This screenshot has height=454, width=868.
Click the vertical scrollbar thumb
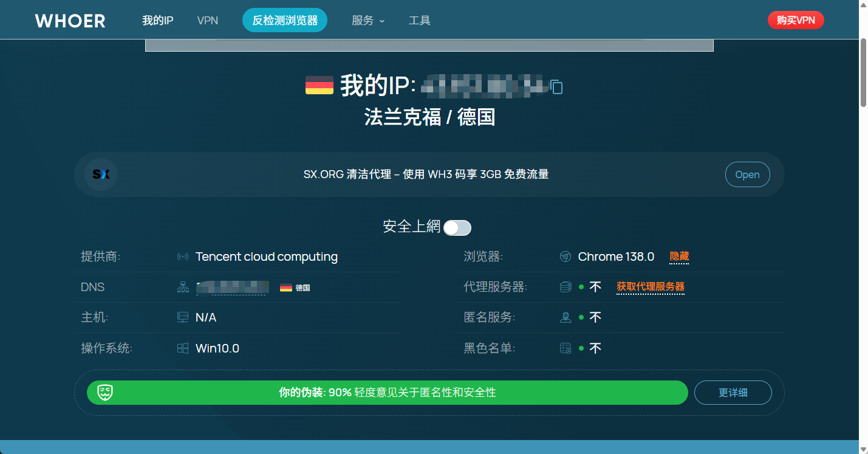[863, 73]
